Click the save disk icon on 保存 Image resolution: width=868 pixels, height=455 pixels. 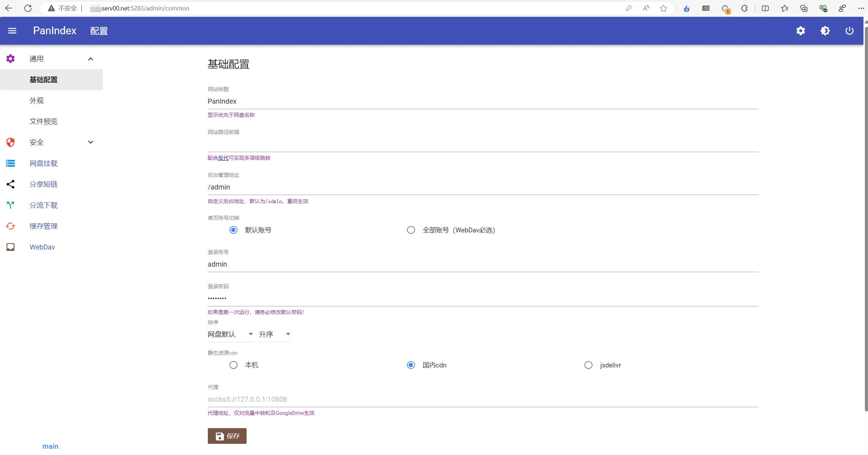click(x=220, y=436)
